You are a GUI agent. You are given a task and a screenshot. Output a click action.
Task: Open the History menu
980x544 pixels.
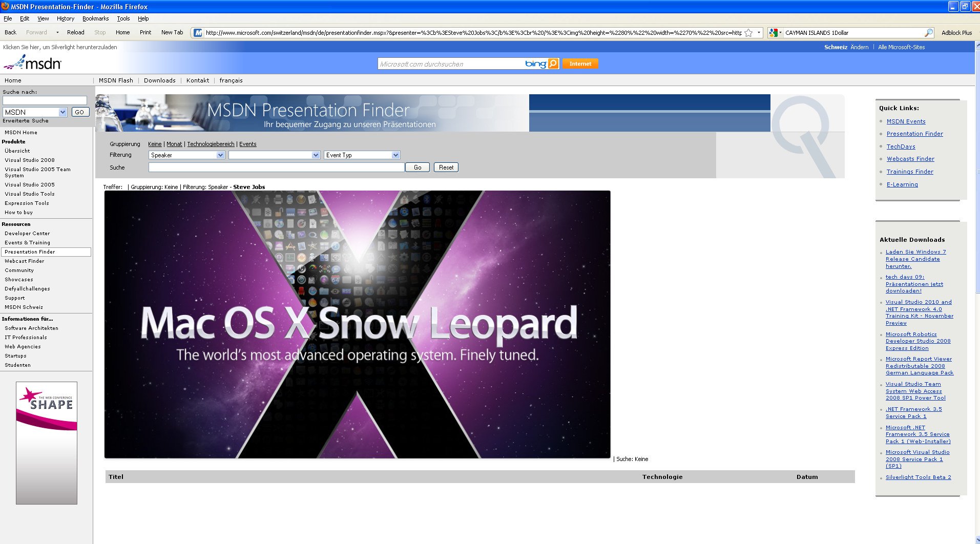pyautogui.click(x=65, y=18)
